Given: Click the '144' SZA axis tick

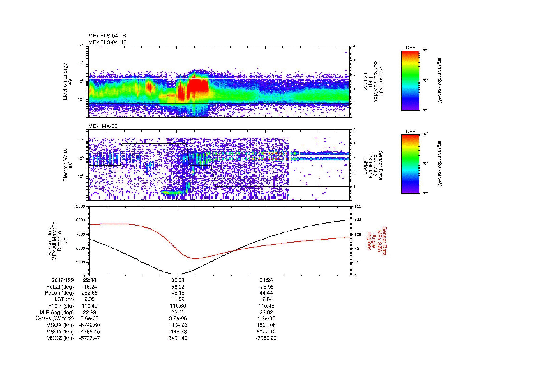Looking at the screenshot, I should pos(358,220).
